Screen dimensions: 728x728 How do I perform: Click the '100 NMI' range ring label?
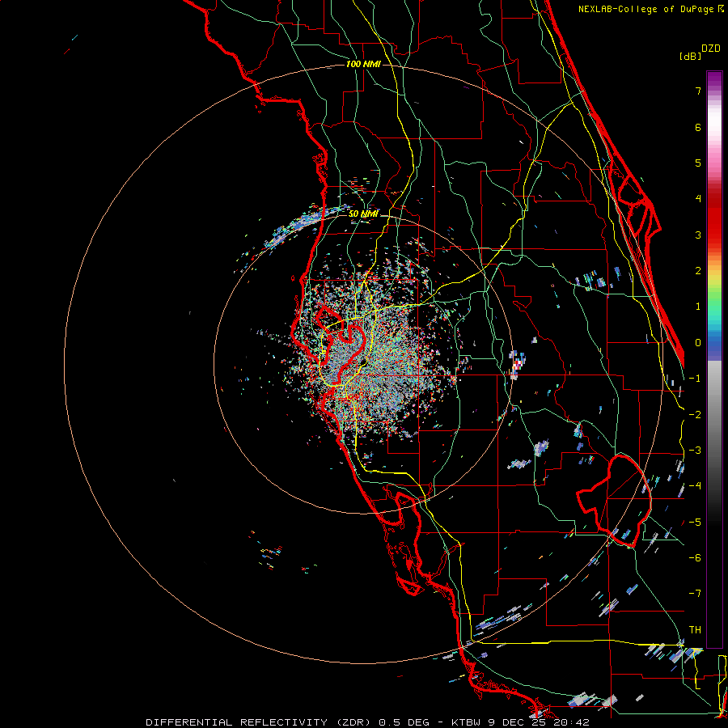363,64
